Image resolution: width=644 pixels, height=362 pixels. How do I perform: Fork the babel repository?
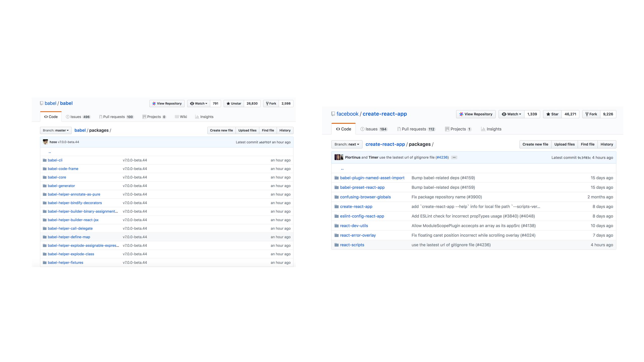[x=271, y=104]
